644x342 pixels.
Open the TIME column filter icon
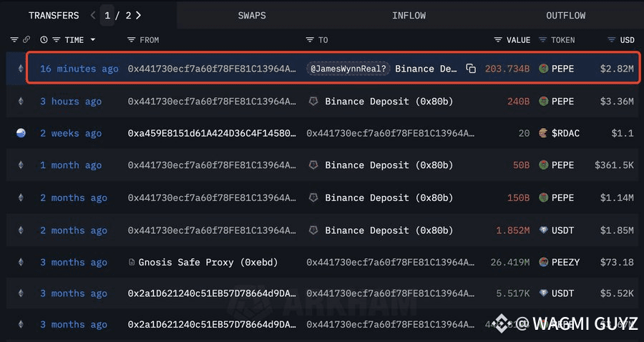click(x=57, y=40)
